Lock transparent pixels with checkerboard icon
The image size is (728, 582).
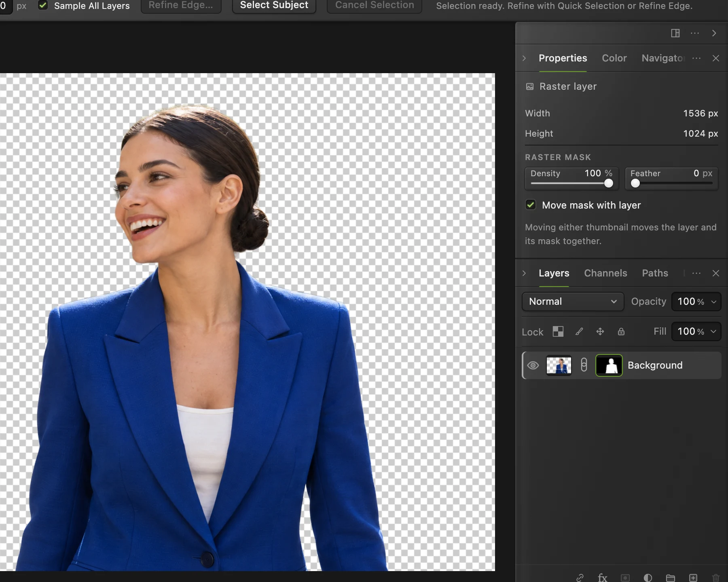point(558,332)
